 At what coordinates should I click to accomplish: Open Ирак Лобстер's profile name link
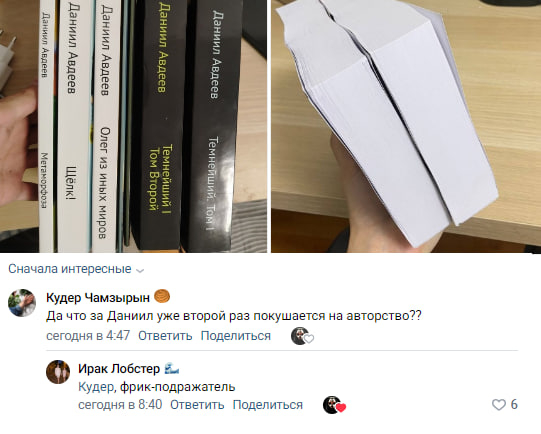(x=119, y=369)
